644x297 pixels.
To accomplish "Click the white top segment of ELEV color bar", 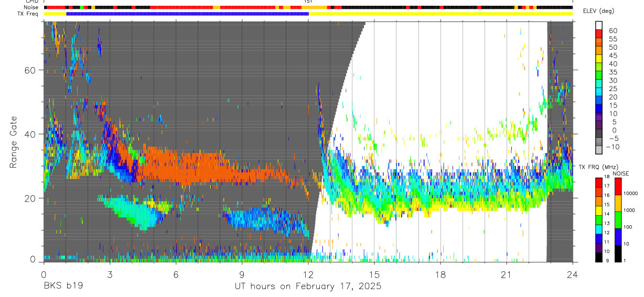I will point(599,26).
